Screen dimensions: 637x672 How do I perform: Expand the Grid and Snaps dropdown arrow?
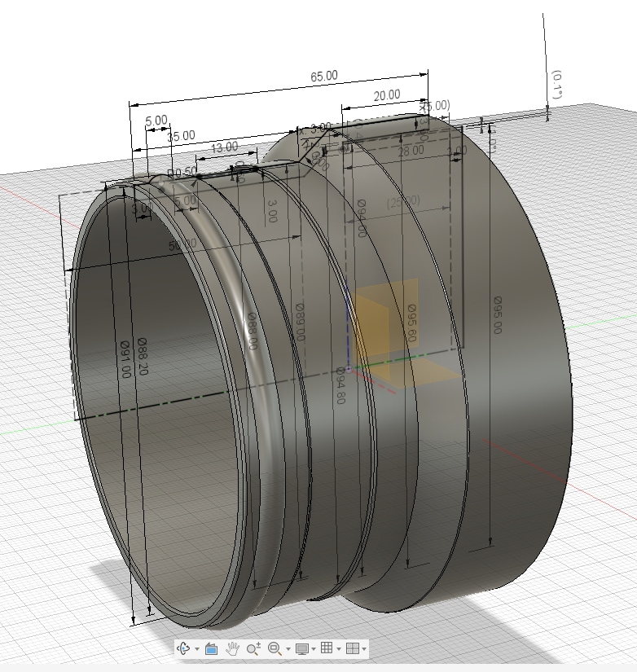click(339, 649)
